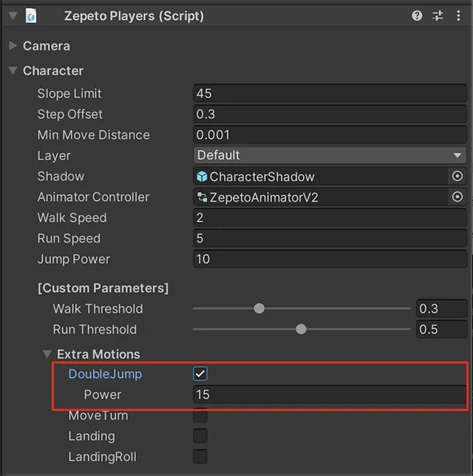Click the Run Threshold numeric field 0.5

click(441, 329)
